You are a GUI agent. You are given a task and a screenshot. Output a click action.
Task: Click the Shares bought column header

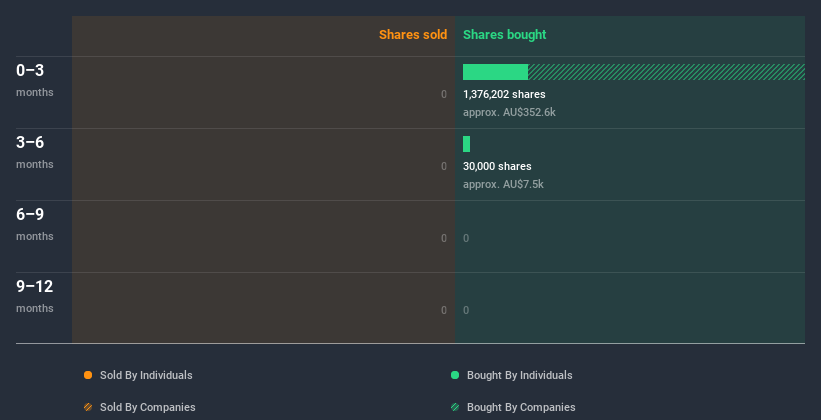pos(505,35)
